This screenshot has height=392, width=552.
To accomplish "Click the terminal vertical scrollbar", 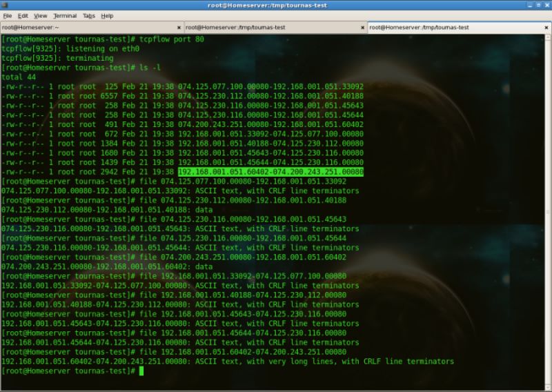I will [x=548, y=211].
